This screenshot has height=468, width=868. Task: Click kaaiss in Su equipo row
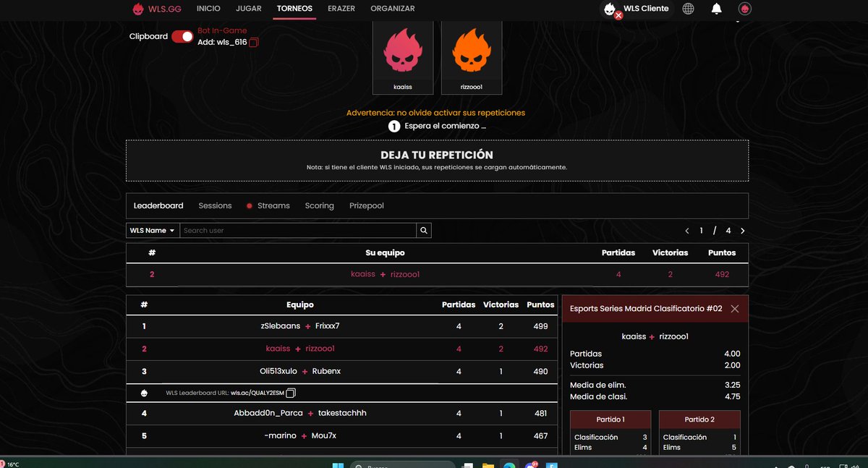(x=363, y=274)
